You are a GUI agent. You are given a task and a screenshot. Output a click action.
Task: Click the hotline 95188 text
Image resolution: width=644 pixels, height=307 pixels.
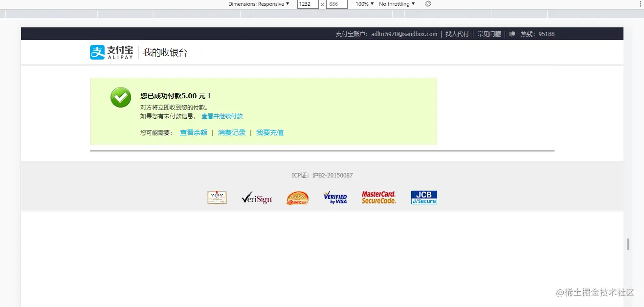coord(546,34)
